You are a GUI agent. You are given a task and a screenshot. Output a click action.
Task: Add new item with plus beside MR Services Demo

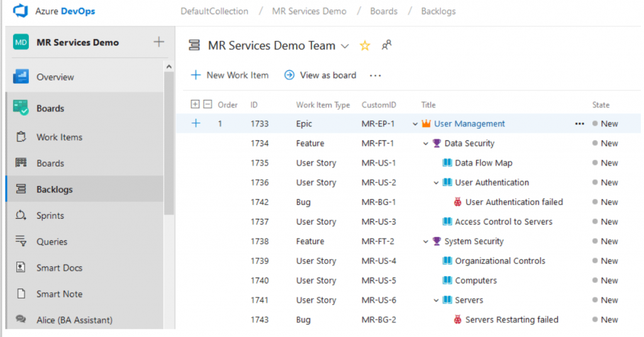coord(158,42)
